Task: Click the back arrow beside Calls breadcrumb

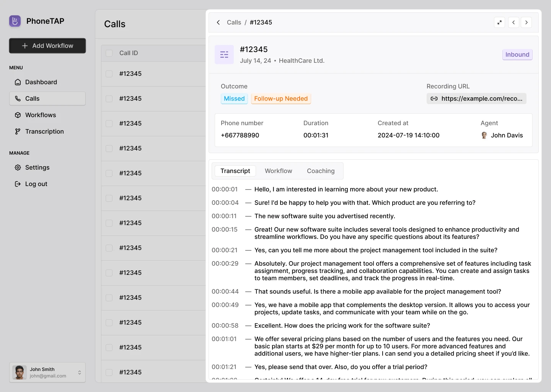Action: coord(218,23)
